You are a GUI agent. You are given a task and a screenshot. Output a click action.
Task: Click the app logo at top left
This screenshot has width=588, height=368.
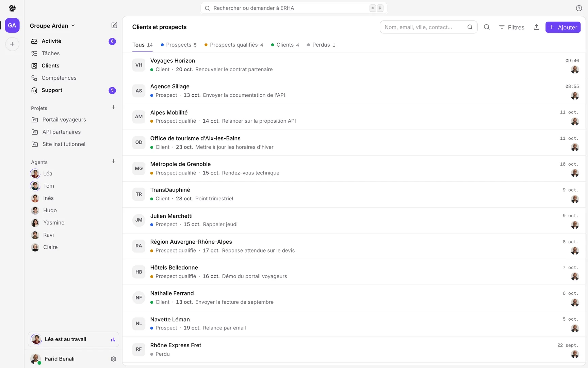pyautogui.click(x=12, y=8)
